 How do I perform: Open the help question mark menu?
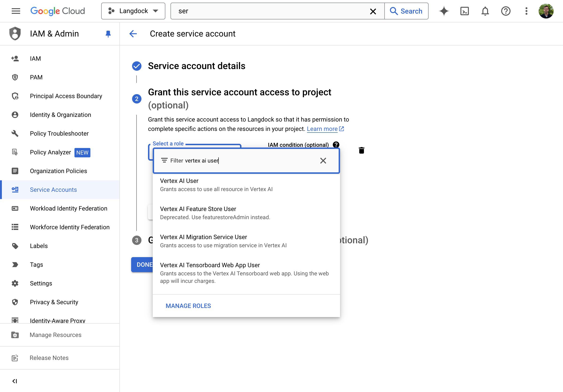[506, 11]
